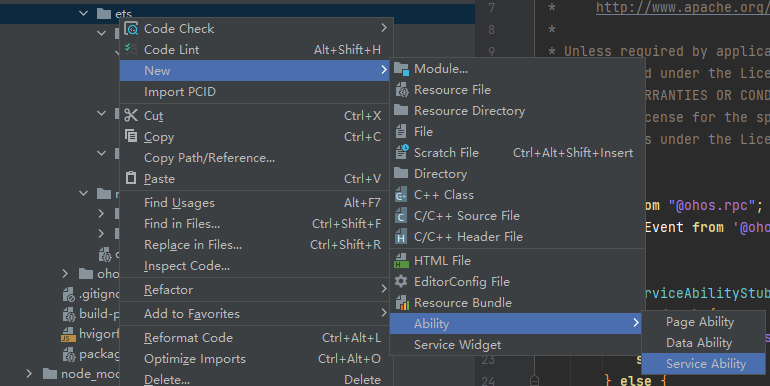The height and width of the screenshot is (386, 770).
Task: Choose Find Usages
Action: click(x=255, y=203)
